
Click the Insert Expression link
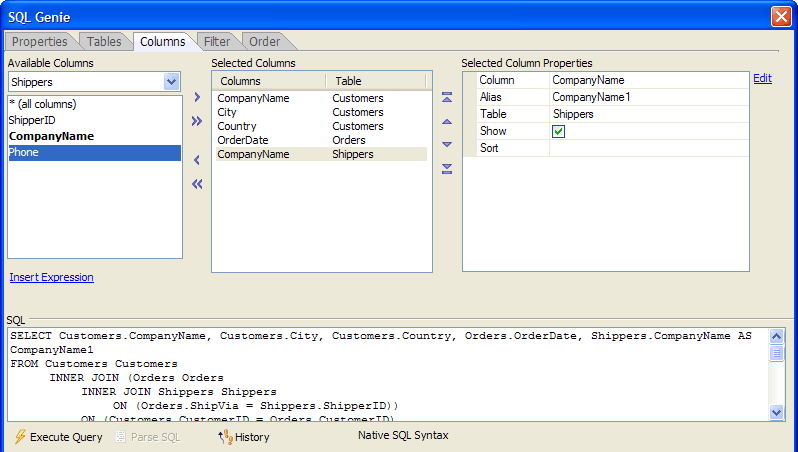point(51,277)
